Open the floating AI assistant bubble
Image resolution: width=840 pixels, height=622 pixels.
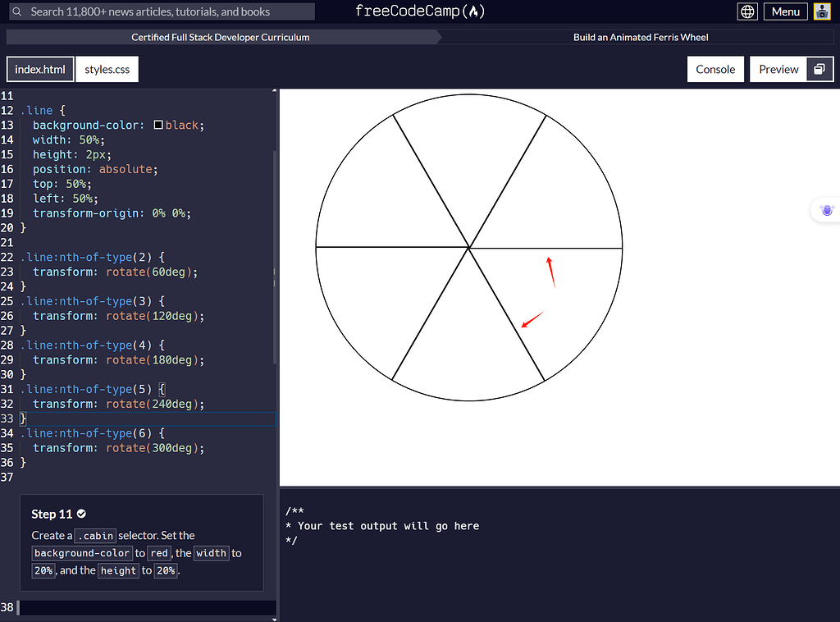pyautogui.click(x=826, y=210)
